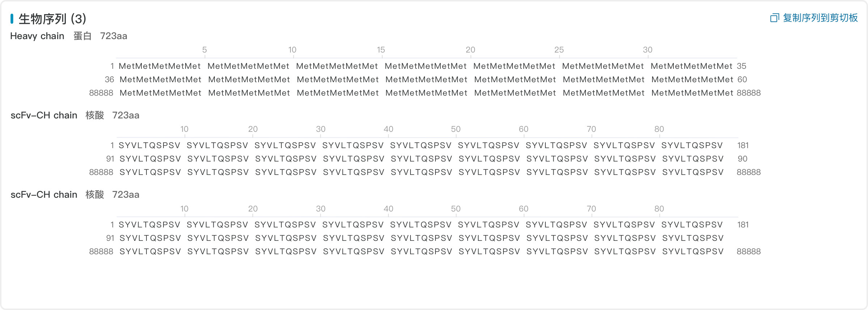Screen dimensions: 868x310
Task: Click the copy-to-clipboard icon
Action: coord(774,18)
